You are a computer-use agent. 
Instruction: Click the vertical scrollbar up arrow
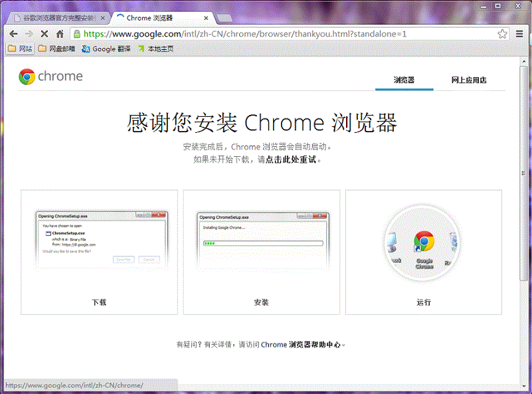click(x=524, y=61)
